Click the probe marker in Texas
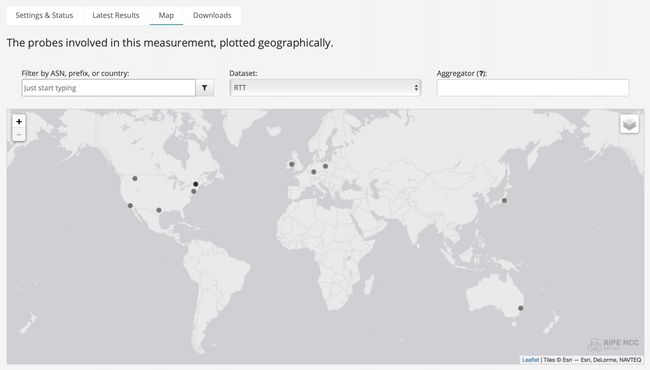The image size is (650, 370). [159, 210]
